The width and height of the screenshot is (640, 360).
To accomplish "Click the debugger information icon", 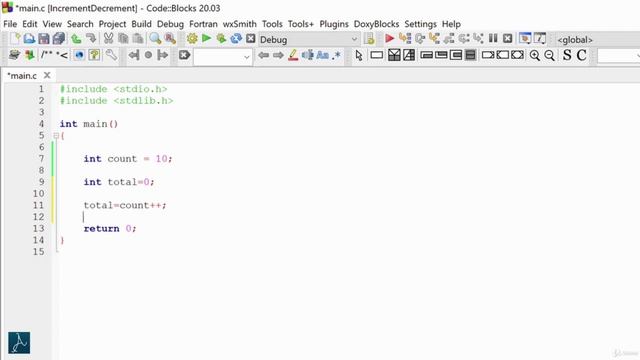I will pos(540,39).
